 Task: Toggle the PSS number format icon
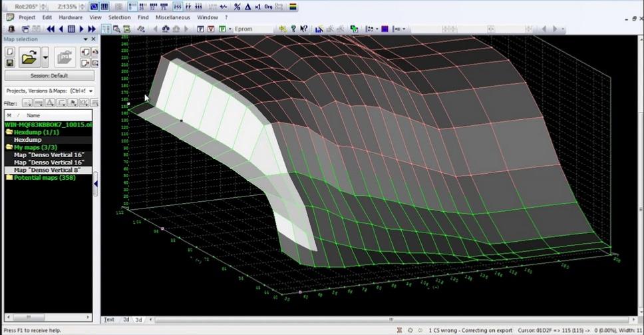(178, 7)
